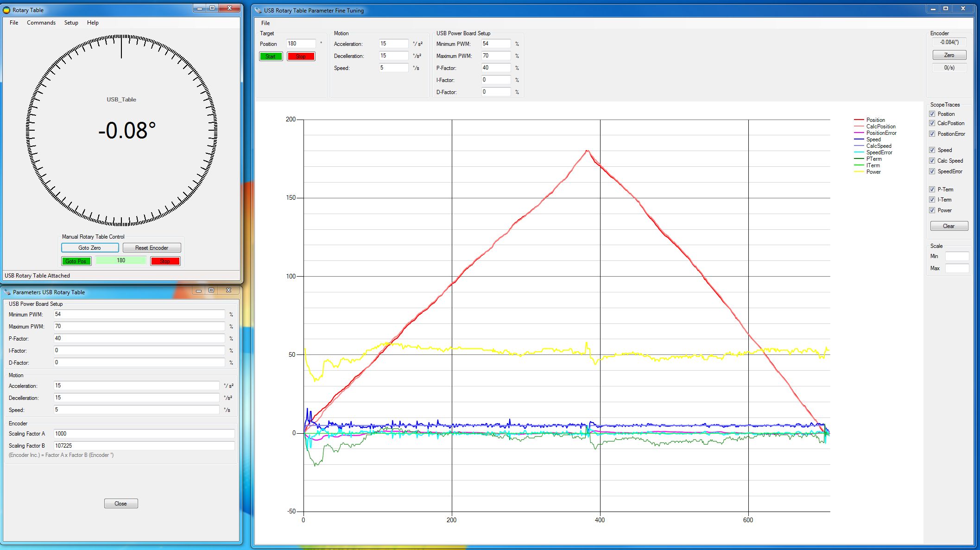The width and height of the screenshot is (980, 550).
Task: Open File menu in Rotary Table window
Action: (x=14, y=23)
